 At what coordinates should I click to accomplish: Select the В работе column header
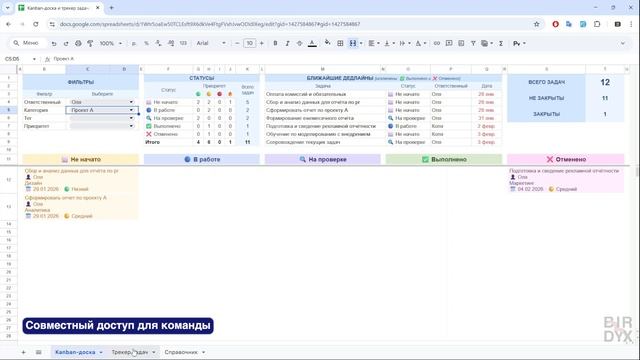(x=202, y=159)
